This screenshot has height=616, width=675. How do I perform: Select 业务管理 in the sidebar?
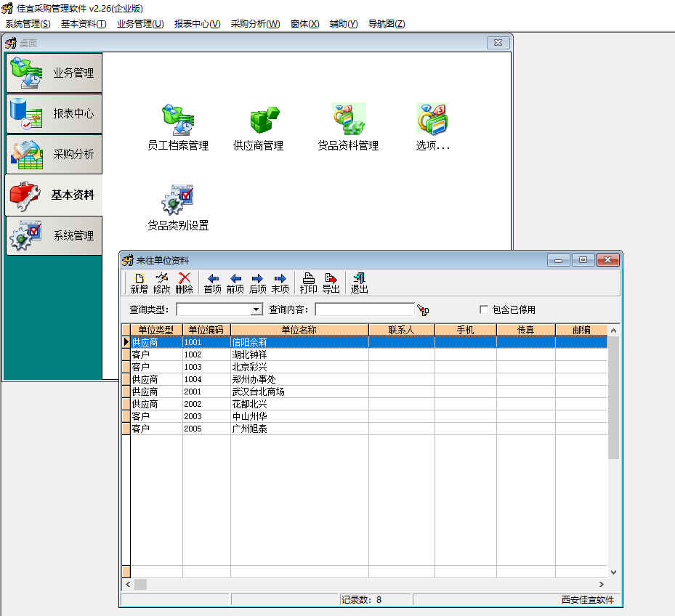[54, 73]
